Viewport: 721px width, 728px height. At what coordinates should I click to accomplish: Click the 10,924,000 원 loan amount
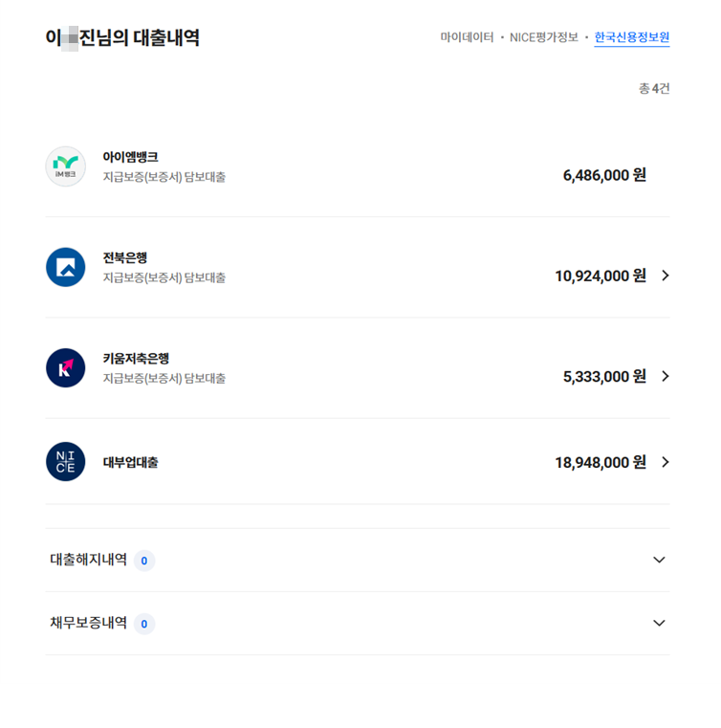point(600,276)
